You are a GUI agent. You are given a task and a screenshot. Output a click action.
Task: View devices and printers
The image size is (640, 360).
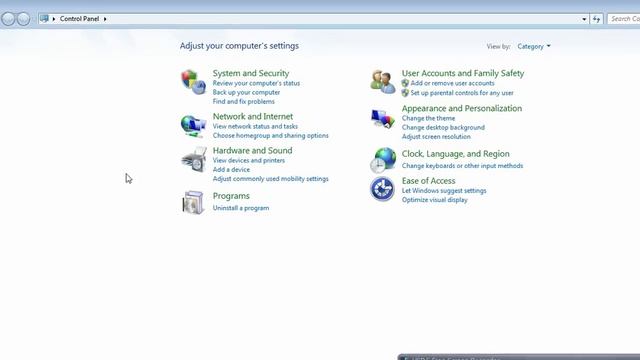(x=249, y=160)
